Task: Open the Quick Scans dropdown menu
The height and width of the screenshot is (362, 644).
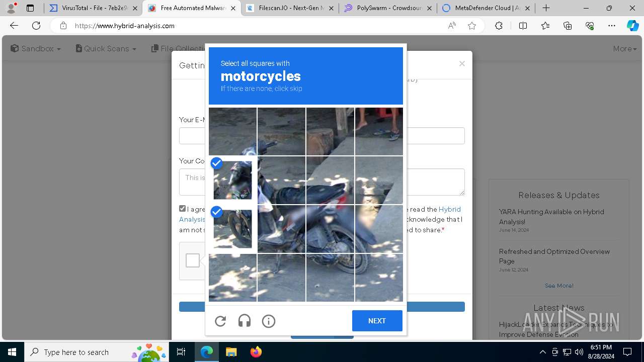Action: (106, 49)
